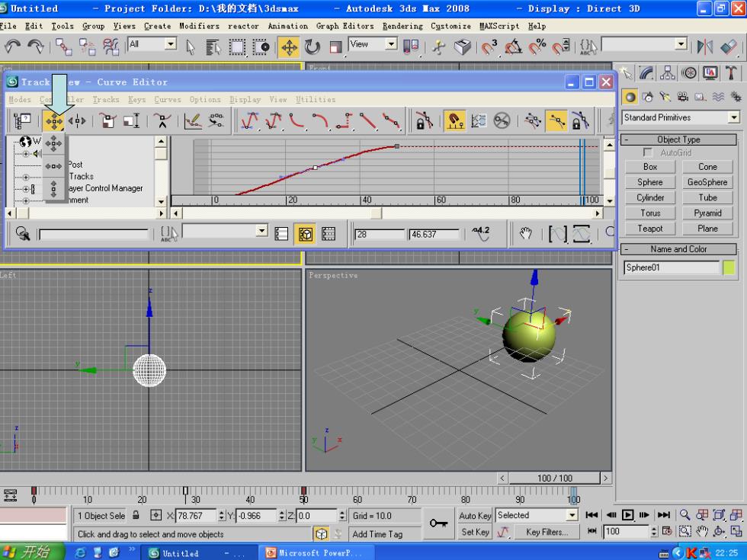The width and height of the screenshot is (747, 560).
Task: Click Filters icon in Curve Editor toolbar
Action: point(22,121)
